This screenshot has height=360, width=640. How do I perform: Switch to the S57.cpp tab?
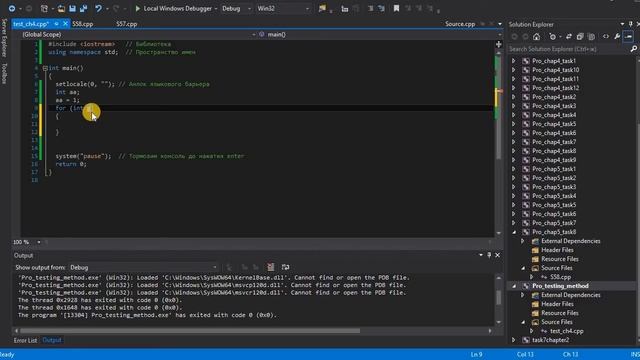point(127,24)
